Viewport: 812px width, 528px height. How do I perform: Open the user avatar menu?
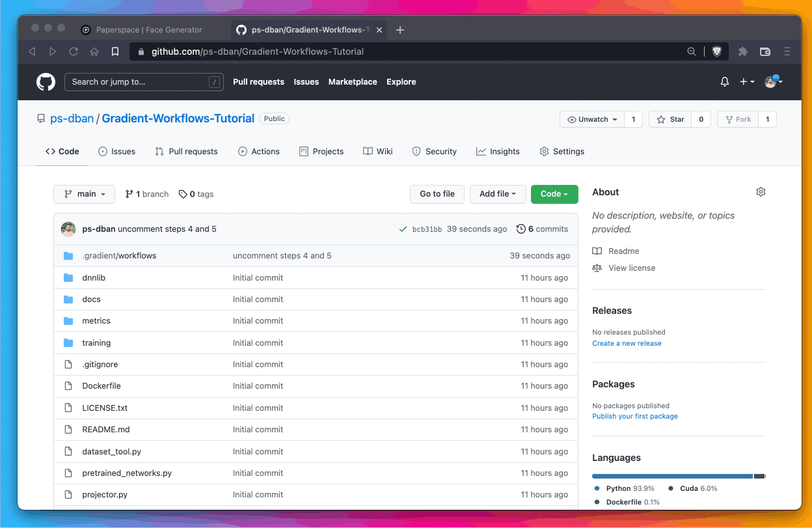coord(773,81)
